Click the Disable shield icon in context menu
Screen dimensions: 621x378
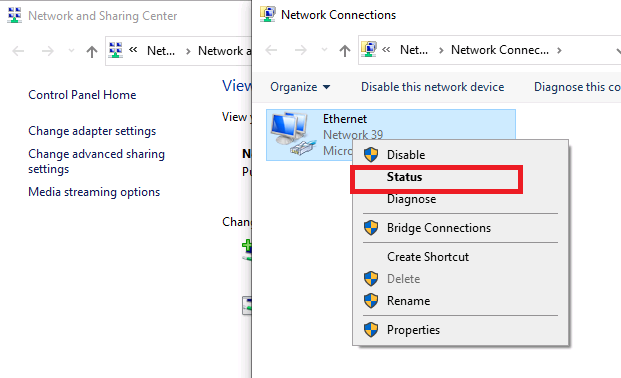coord(371,155)
